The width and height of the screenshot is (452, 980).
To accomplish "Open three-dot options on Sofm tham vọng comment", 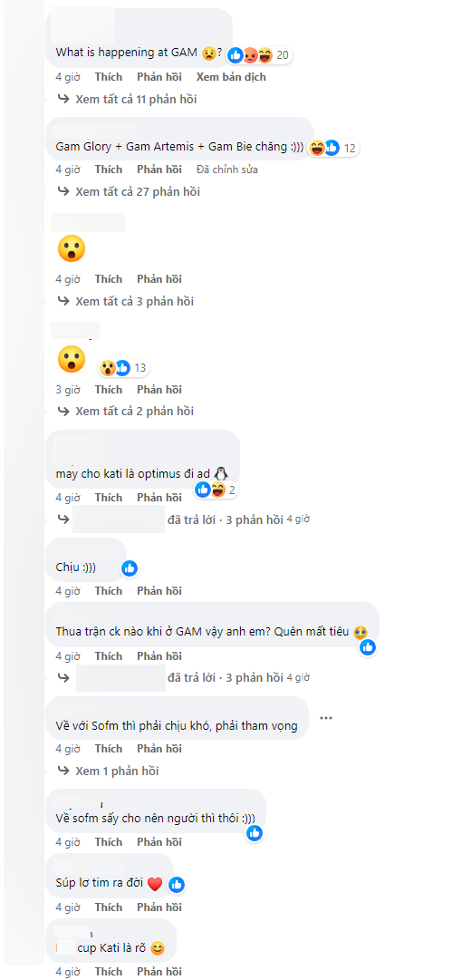I will click(x=326, y=717).
